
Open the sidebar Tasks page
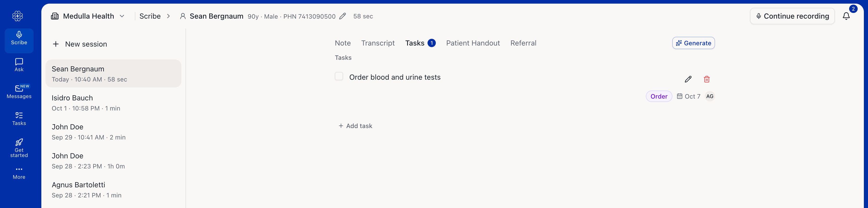(19, 119)
